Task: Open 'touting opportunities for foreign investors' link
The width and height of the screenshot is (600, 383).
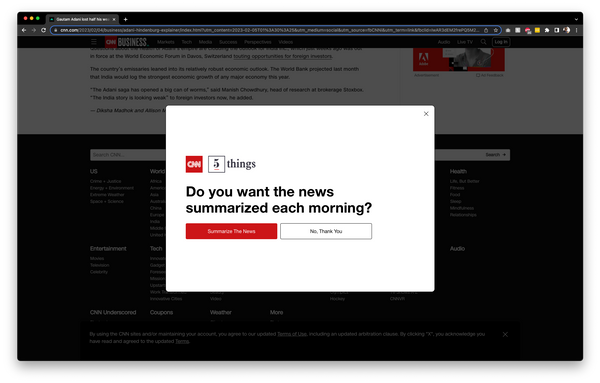Action: (283, 56)
